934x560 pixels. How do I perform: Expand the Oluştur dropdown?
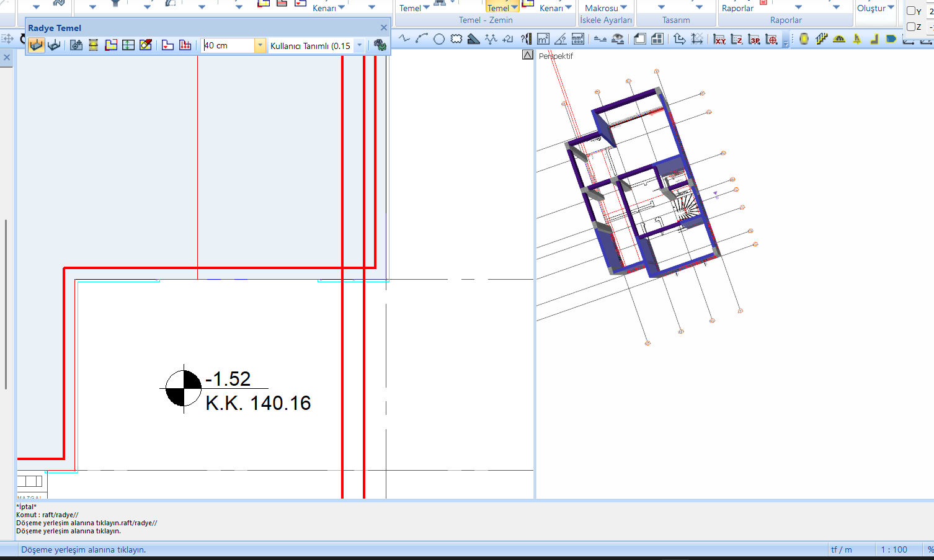891,7
